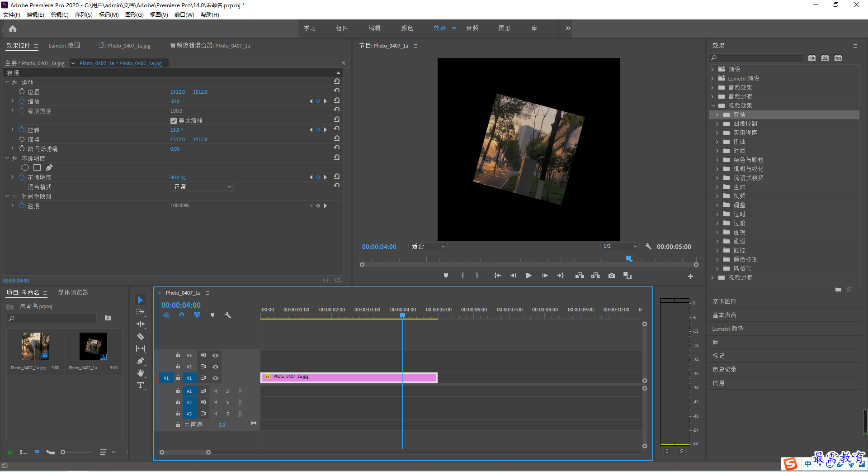The width and height of the screenshot is (868, 472).
Task: Select the Type tool
Action: pyautogui.click(x=141, y=385)
